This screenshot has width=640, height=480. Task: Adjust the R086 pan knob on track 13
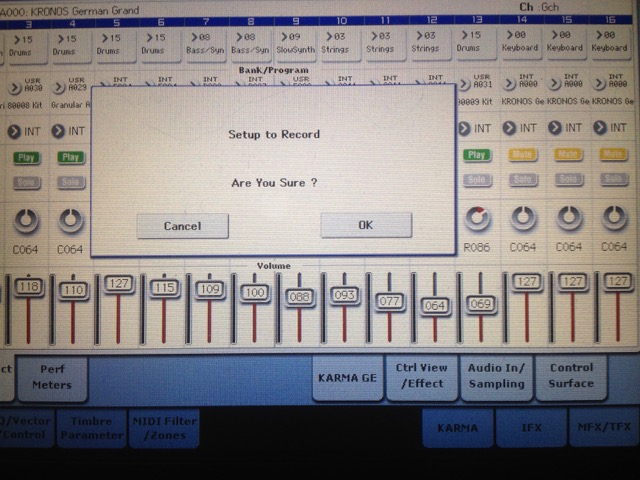tap(477, 218)
